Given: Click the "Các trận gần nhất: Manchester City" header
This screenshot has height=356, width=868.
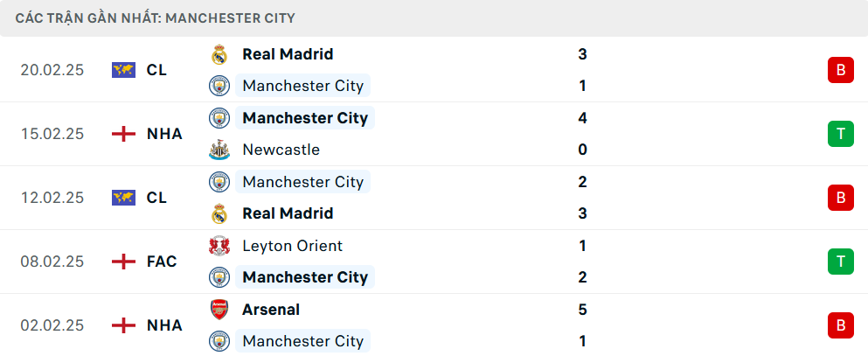Looking at the screenshot, I should pos(155,17).
